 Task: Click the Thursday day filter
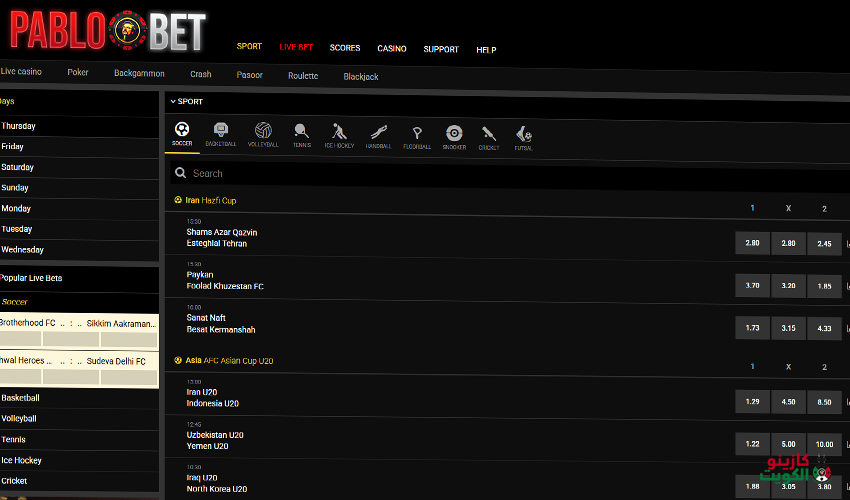coord(19,126)
